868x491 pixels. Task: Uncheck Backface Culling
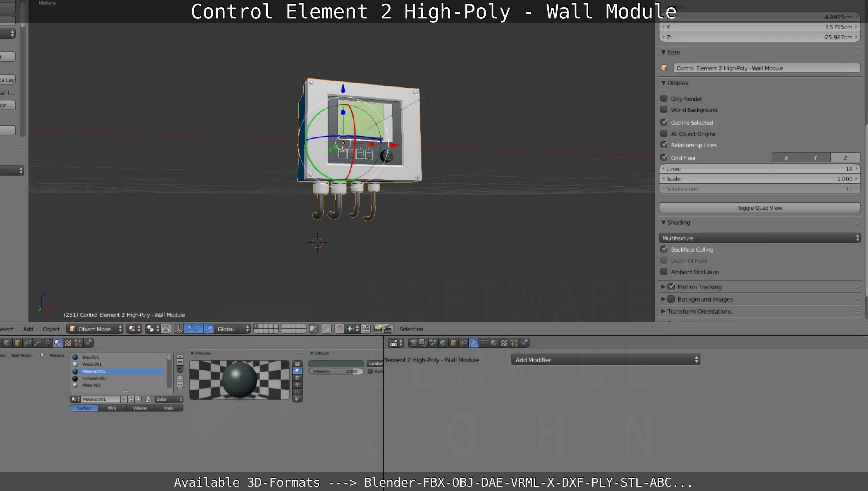click(x=664, y=249)
